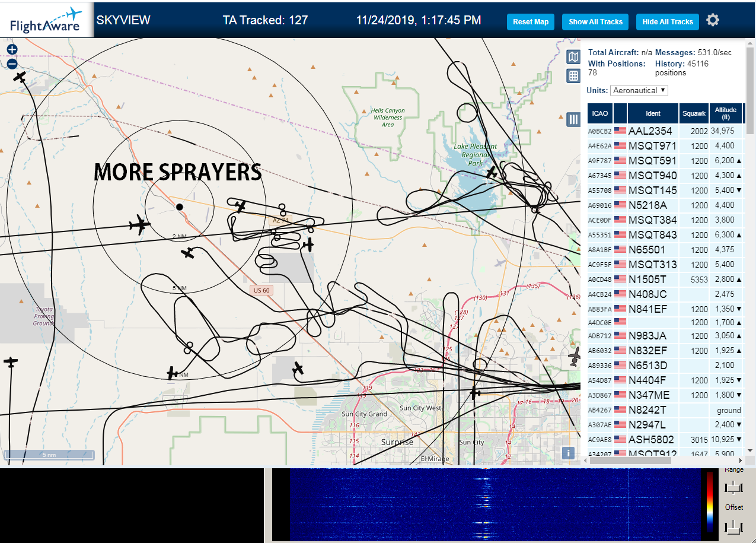Select the MSQT843 aircraft row
This screenshot has width=756, height=543.
pos(665,234)
